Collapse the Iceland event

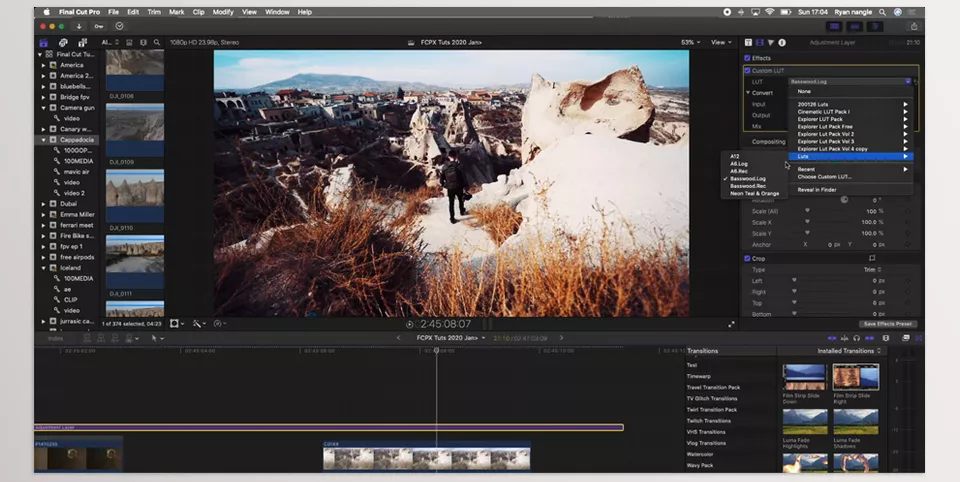pos(43,268)
